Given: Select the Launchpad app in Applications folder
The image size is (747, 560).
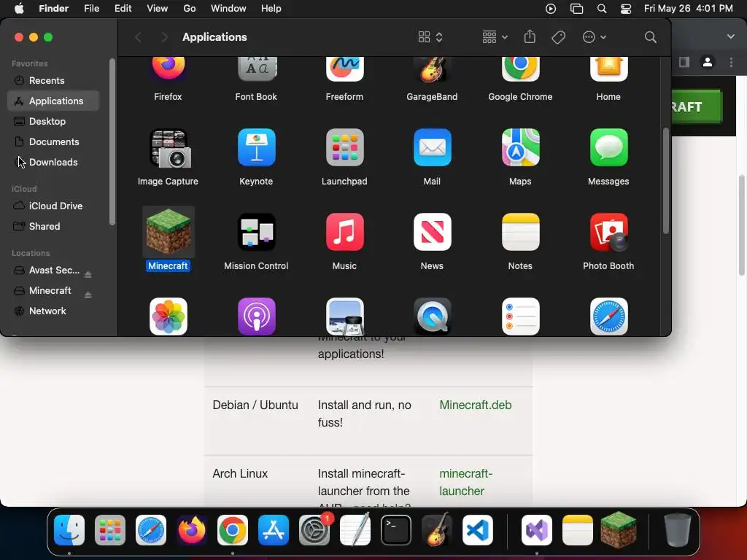Looking at the screenshot, I should (344, 147).
